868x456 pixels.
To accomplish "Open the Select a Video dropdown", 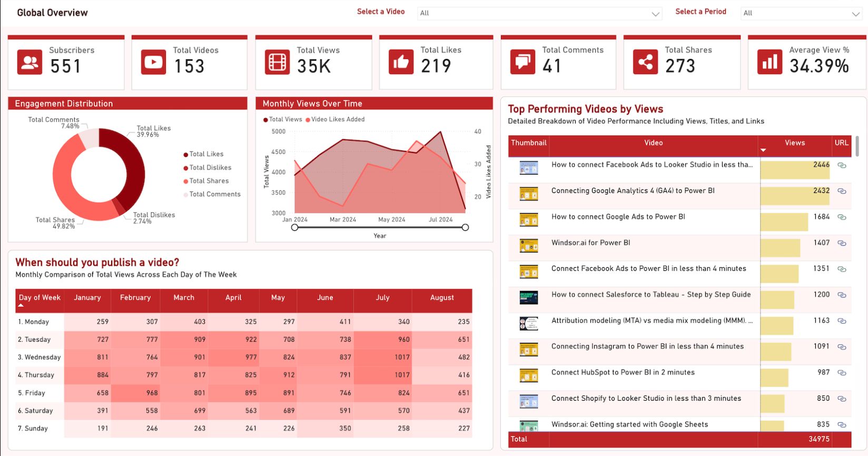I will (x=539, y=13).
